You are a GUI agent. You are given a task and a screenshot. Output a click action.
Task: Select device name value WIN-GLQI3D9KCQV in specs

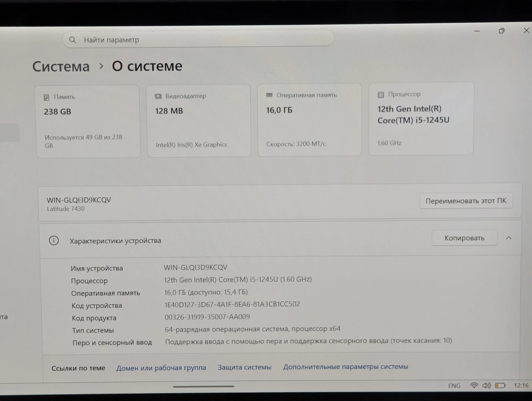coord(196,267)
